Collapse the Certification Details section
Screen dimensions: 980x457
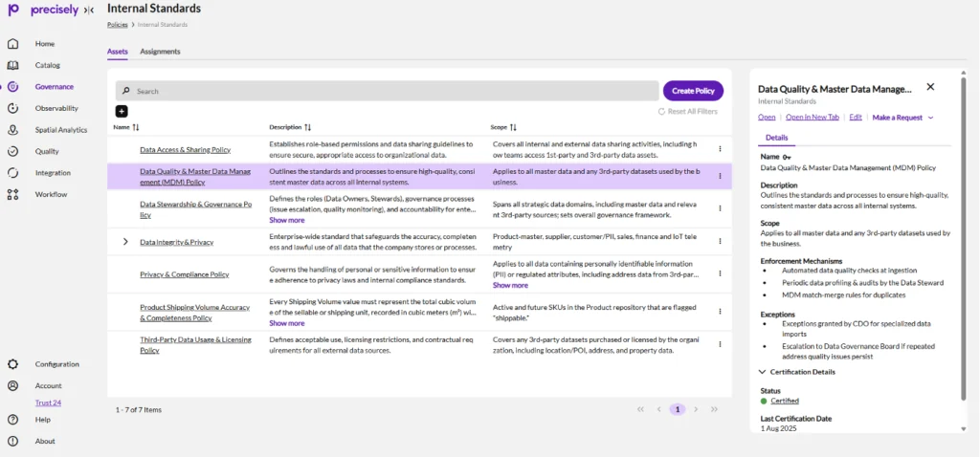click(763, 372)
